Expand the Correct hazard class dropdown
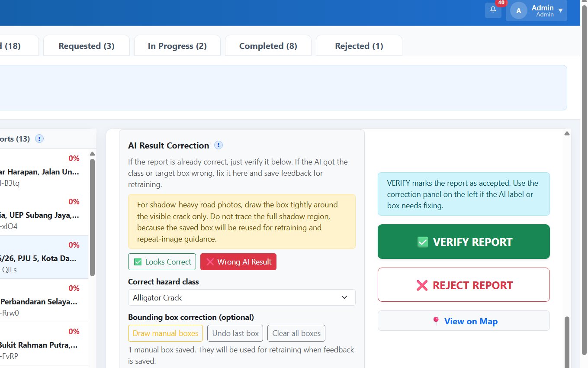The height and width of the screenshot is (368, 588). click(x=242, y=297)
